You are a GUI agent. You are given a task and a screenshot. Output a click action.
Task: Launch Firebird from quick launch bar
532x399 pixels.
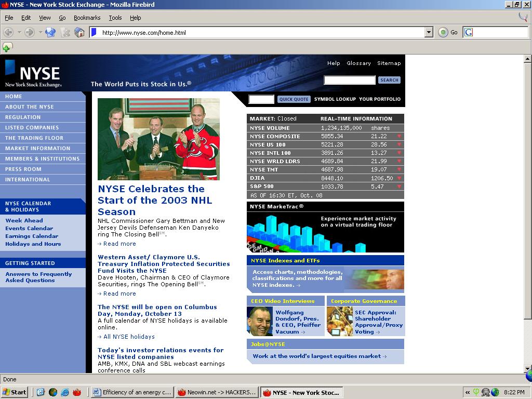tap(77, 392)
